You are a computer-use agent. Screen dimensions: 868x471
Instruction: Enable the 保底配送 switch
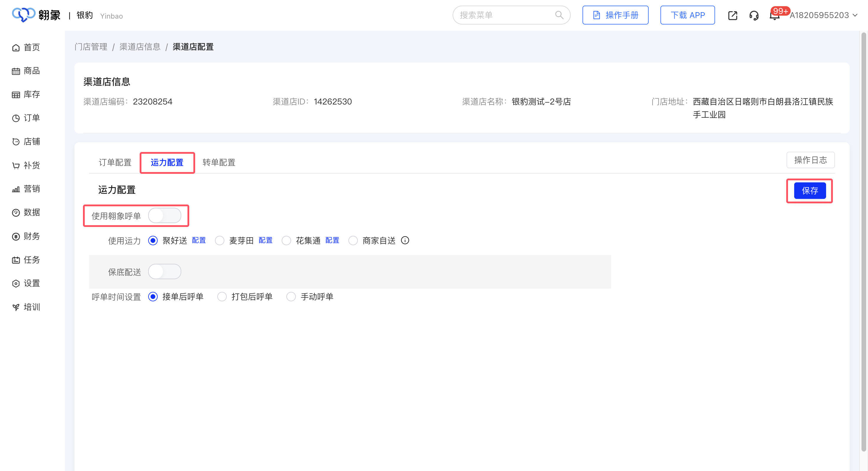point(164,272)
